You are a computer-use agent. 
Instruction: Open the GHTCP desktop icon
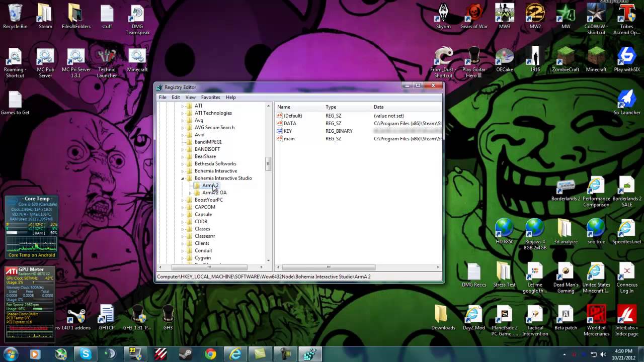tap(107, 318)
